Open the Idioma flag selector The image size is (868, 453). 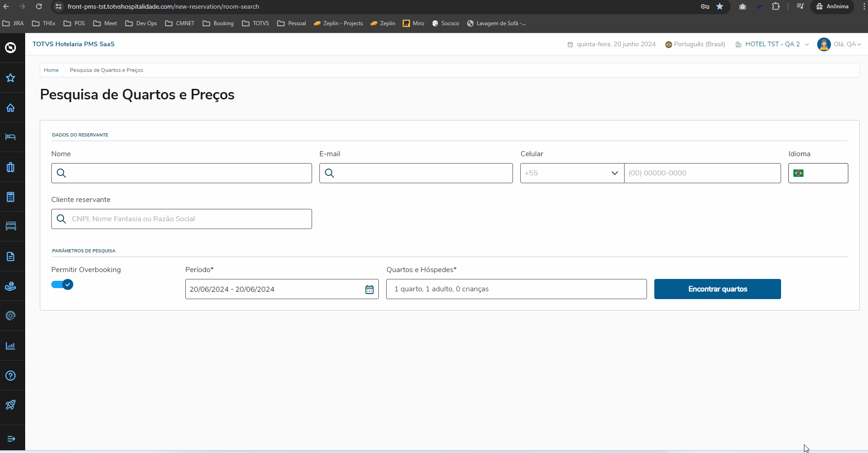818,173
